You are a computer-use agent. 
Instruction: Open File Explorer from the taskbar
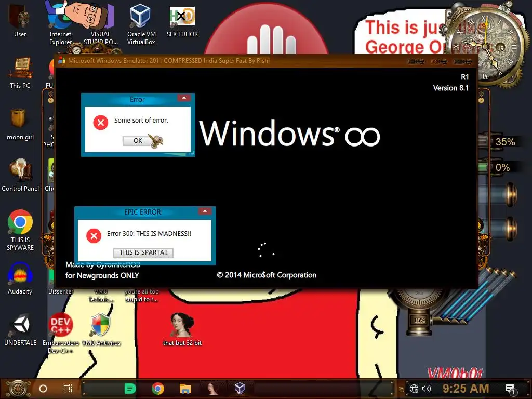coord(185,389)
